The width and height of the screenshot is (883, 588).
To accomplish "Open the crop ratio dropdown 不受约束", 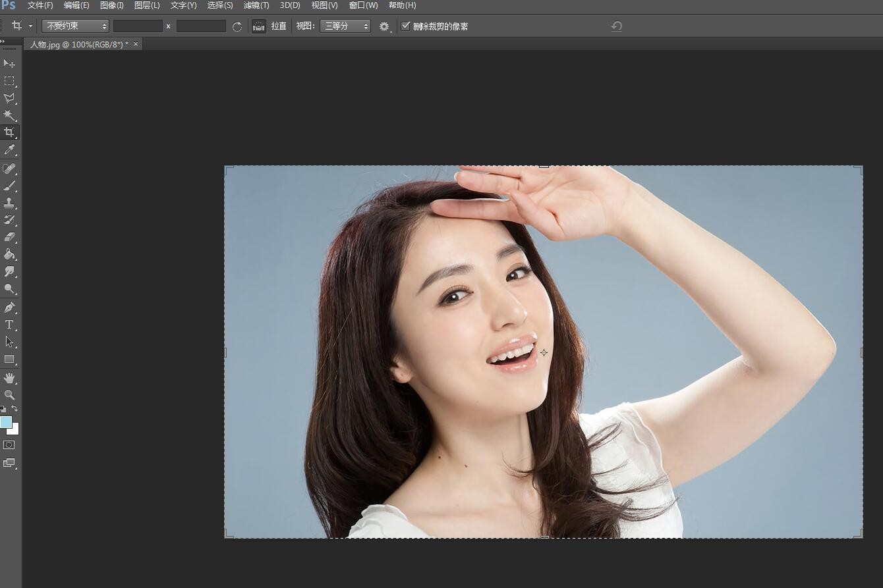I will coord(75,26).
